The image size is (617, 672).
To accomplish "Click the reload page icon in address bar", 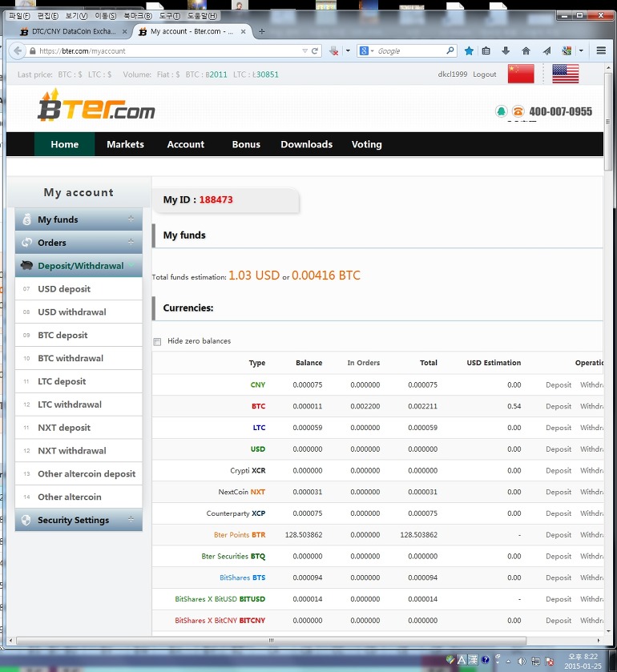I will (x=314, y=50).
